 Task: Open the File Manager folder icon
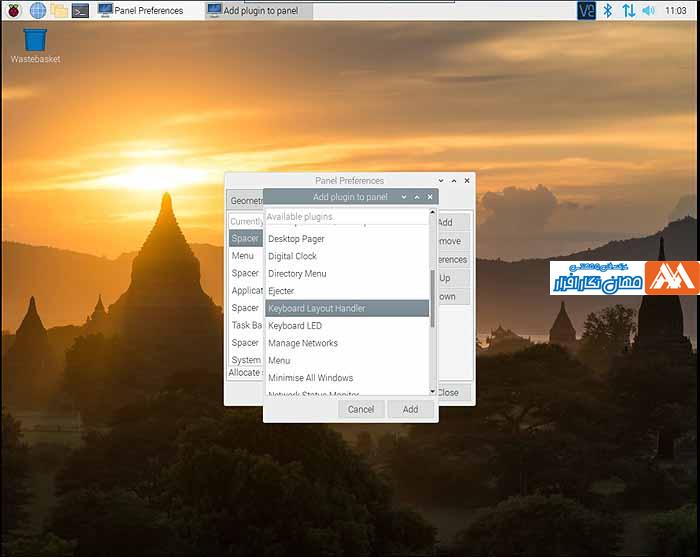point(59,10)
